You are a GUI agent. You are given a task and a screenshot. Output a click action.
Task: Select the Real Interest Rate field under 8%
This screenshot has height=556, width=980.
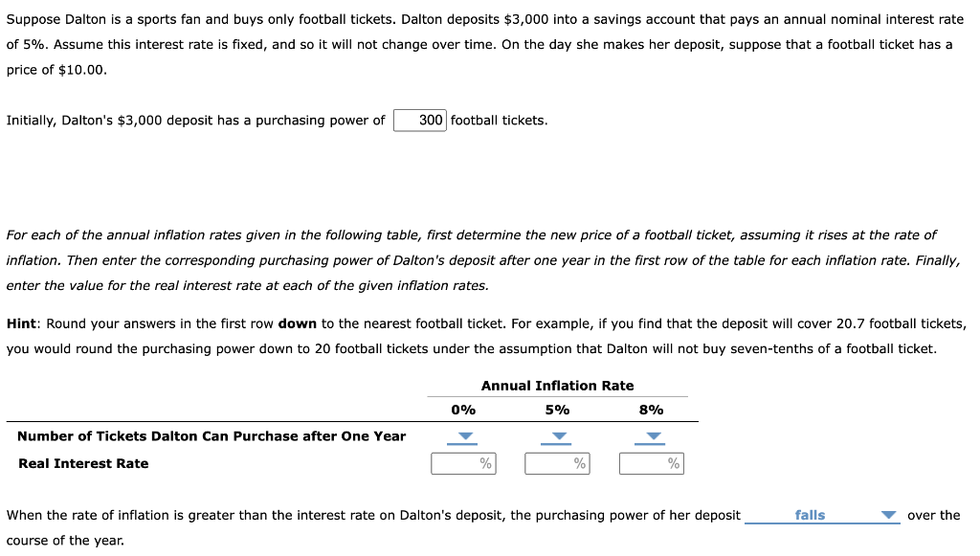(x=652, y=462)
